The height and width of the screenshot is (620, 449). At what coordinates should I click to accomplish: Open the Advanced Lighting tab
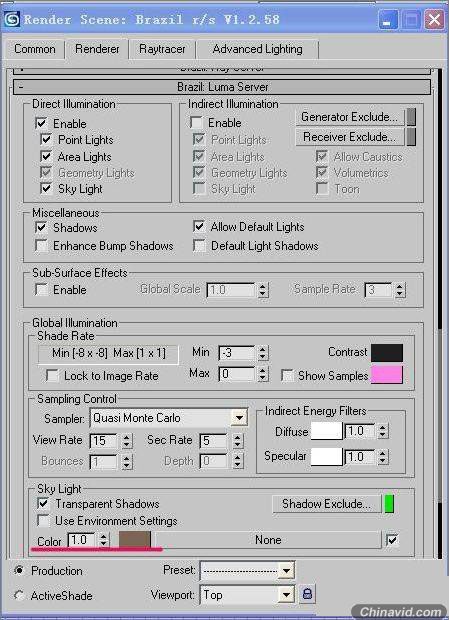257,49
